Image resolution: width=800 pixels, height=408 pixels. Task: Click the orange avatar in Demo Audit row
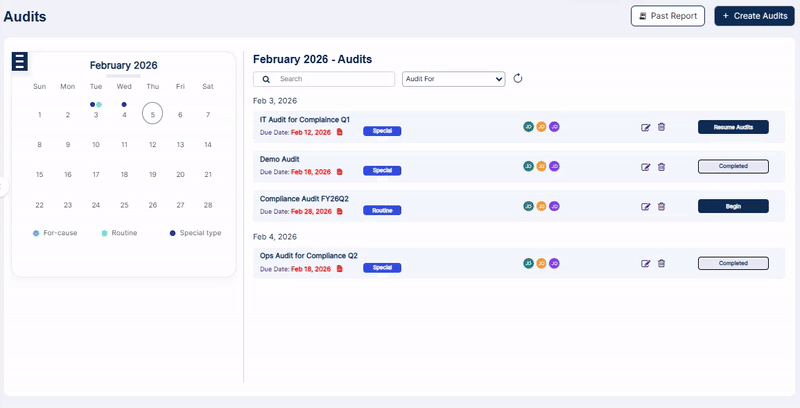(541, 166)
